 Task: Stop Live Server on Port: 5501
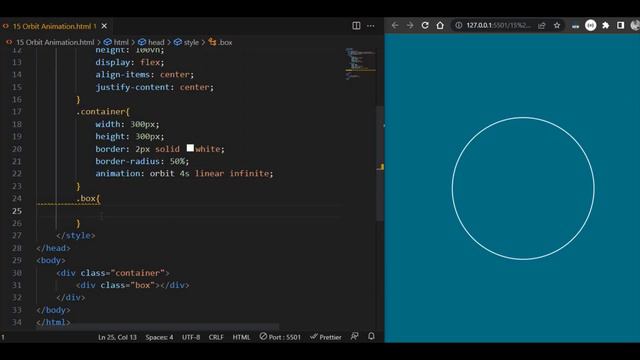click(x=280, y=337)
